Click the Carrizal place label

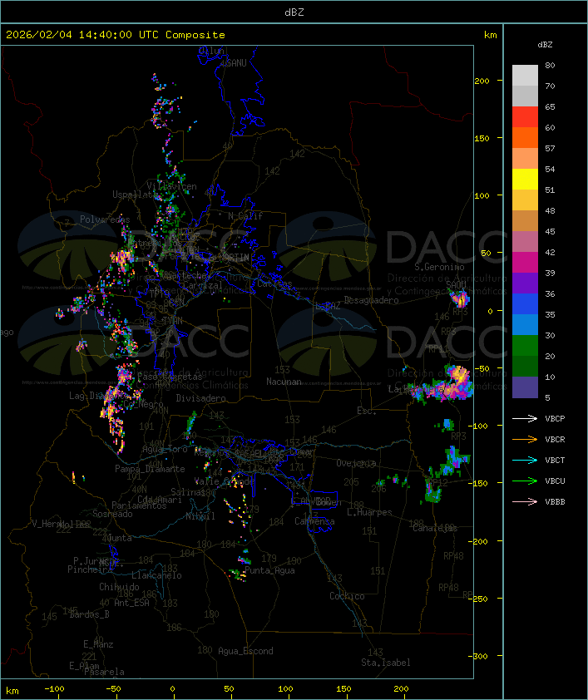click(x=203, y=285)
